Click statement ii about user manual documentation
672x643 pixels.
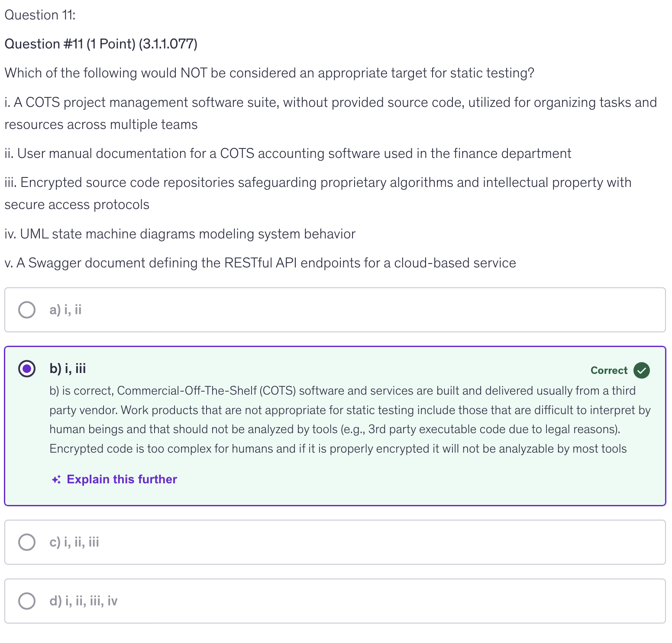(x=288, y=154)
